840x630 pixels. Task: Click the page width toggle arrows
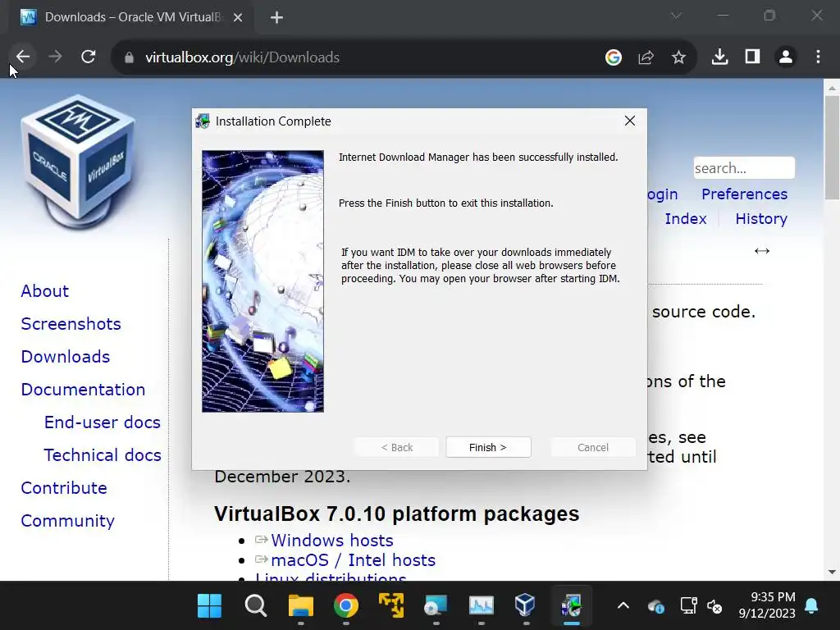click(x=762, y=251)
